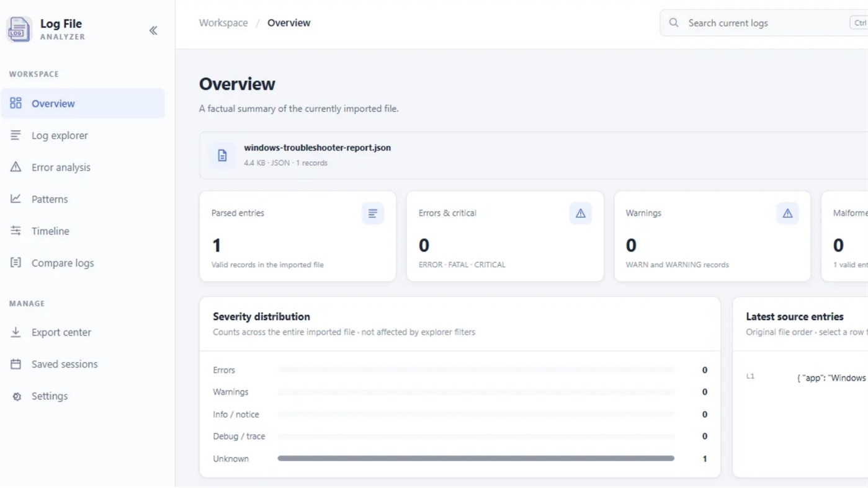868x488 pixels.
Task: Click the file details '4.4 KB · JSON · 1 records'
Action: (285, 162)
